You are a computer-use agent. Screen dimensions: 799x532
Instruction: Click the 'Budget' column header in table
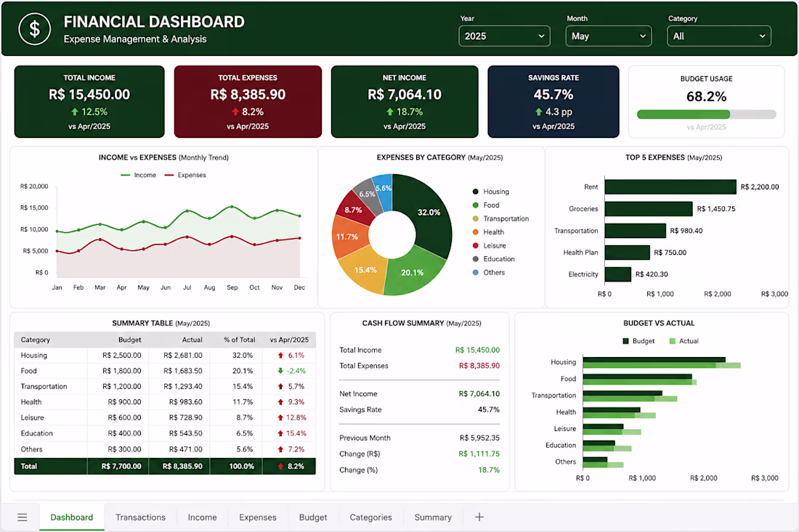[129, 340]
